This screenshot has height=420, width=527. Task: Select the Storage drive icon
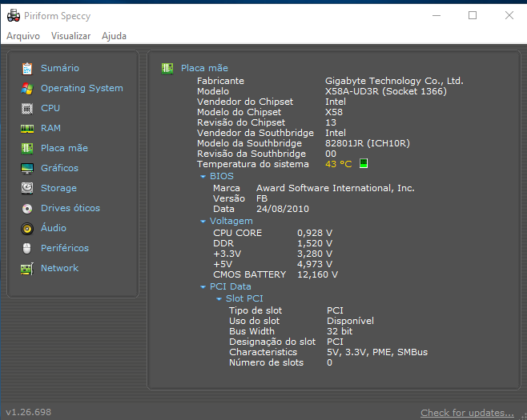click(x=27, y=188)
